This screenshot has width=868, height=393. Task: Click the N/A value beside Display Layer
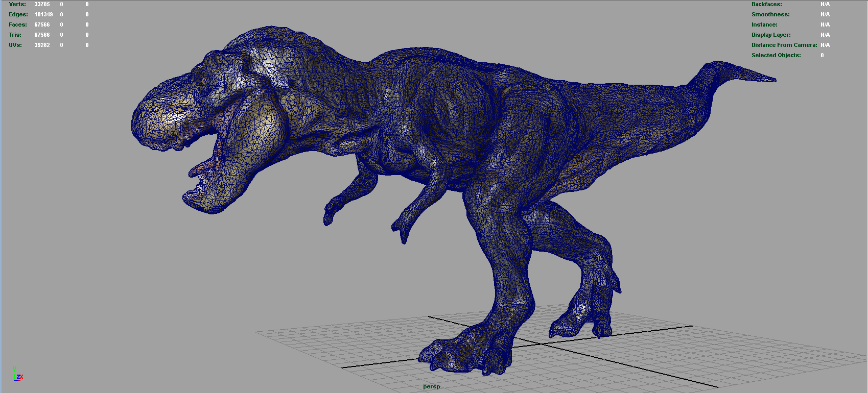pos(825,35)
